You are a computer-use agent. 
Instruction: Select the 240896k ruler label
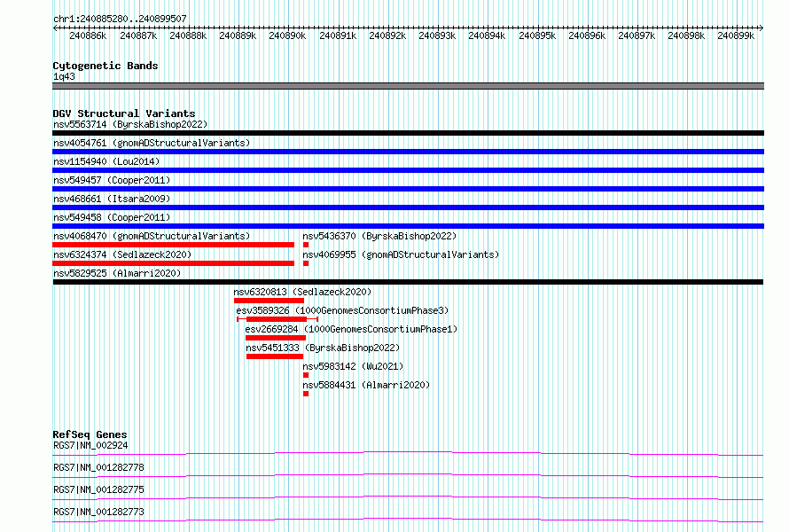click(x=587, y=35)
